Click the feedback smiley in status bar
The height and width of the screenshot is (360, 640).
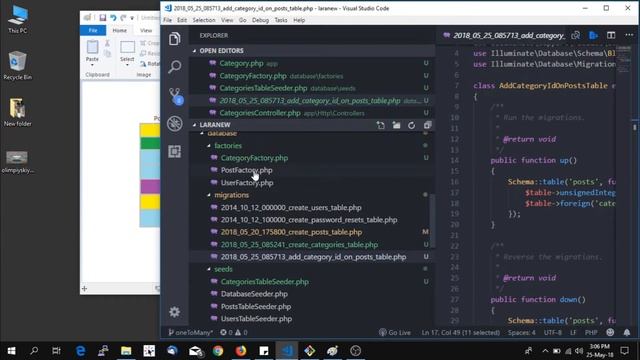(610, 332)
